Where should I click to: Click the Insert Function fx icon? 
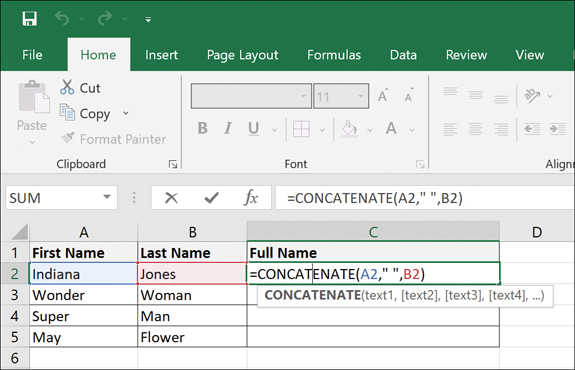(x=251, y=198)
